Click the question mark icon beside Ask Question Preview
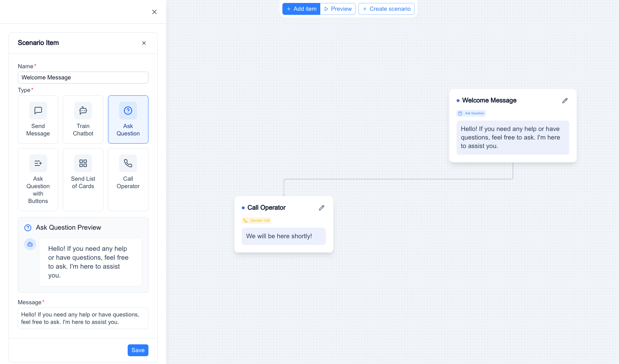 click(28, 228)
